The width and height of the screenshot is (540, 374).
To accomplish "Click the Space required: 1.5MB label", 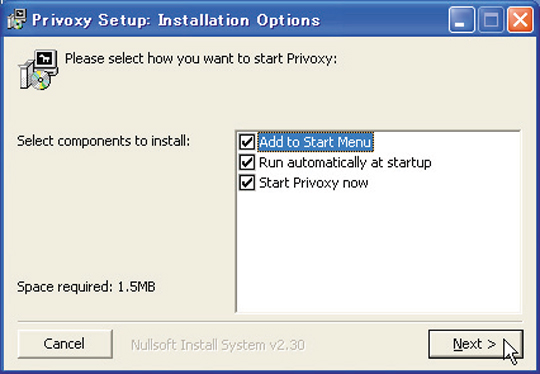I will 86,287.
